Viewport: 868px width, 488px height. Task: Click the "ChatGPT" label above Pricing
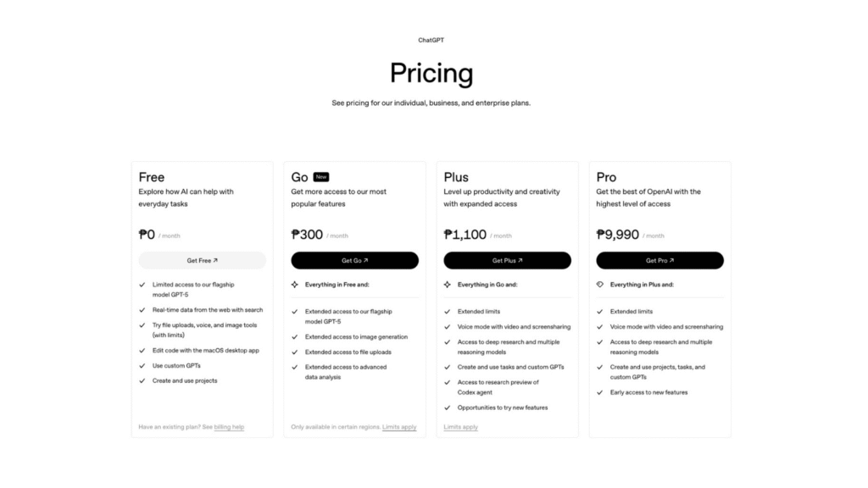(x=431, y=40)
